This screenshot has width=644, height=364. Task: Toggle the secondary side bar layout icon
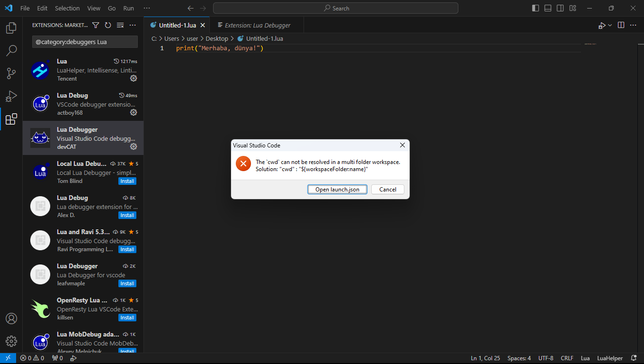coord(560,8)
